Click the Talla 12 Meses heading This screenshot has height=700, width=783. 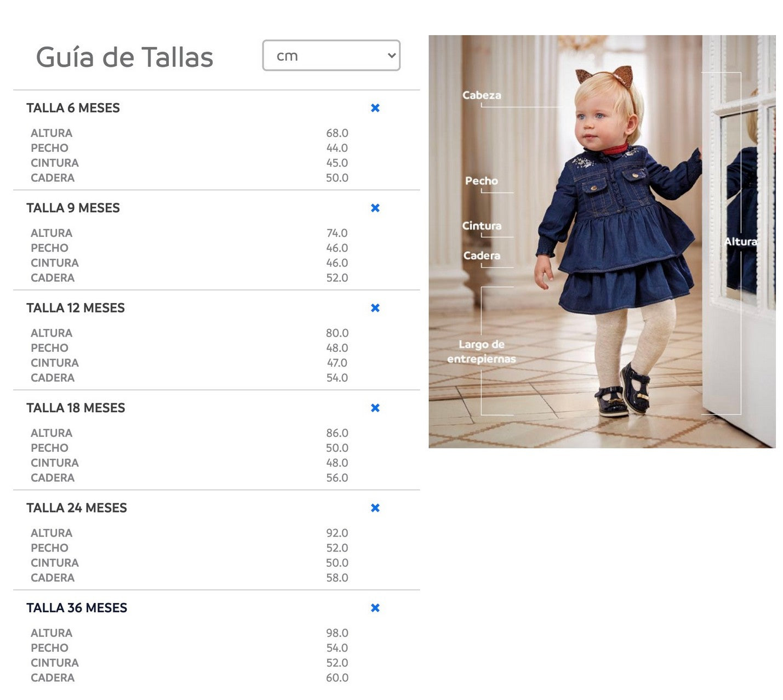[x=76, y=308]
